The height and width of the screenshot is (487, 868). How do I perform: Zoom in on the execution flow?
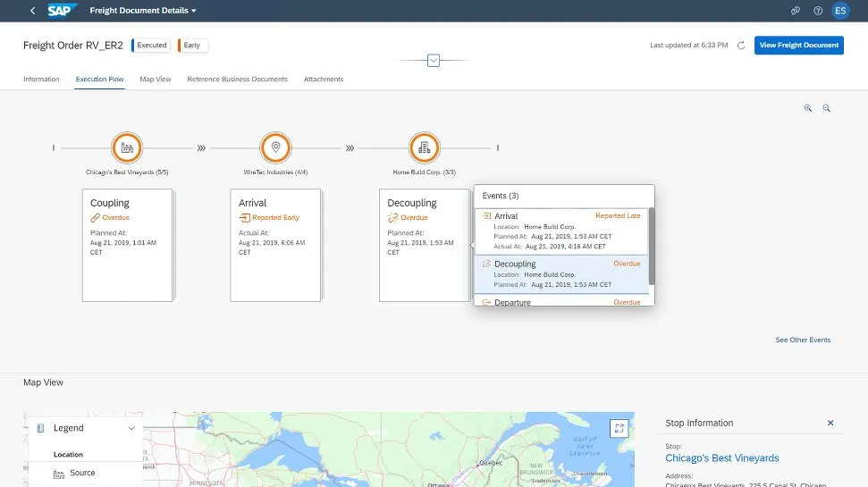tap(808, 108)
